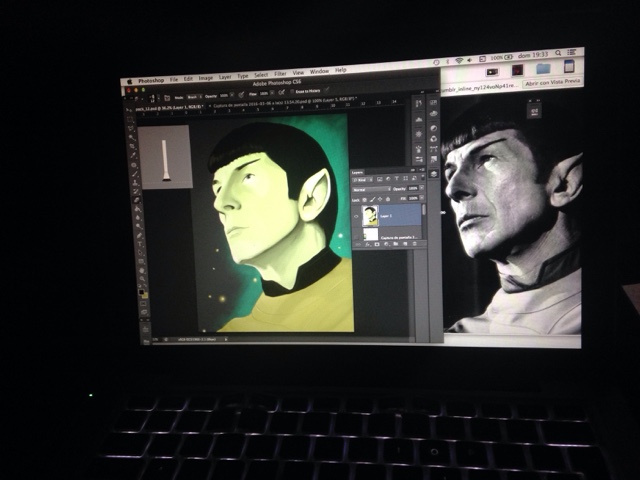
Task: Select the Hand tool
Action: point(142,270)
